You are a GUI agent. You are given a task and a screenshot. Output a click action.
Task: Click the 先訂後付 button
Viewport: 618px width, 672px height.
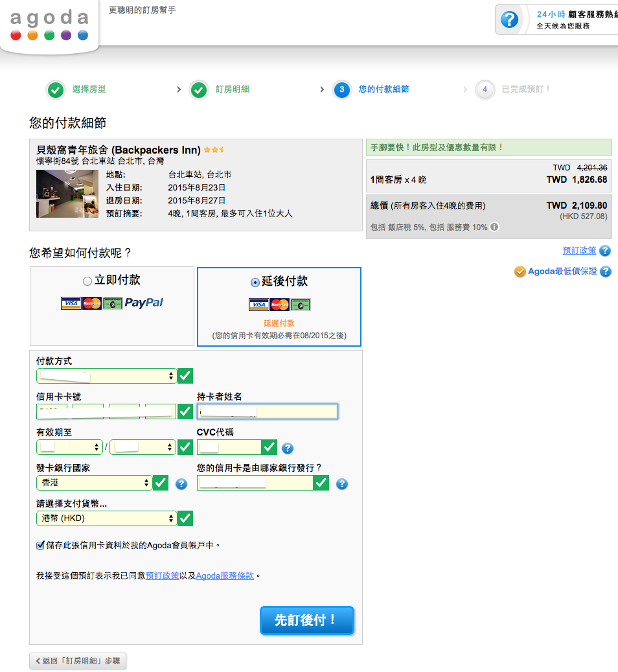307,620
